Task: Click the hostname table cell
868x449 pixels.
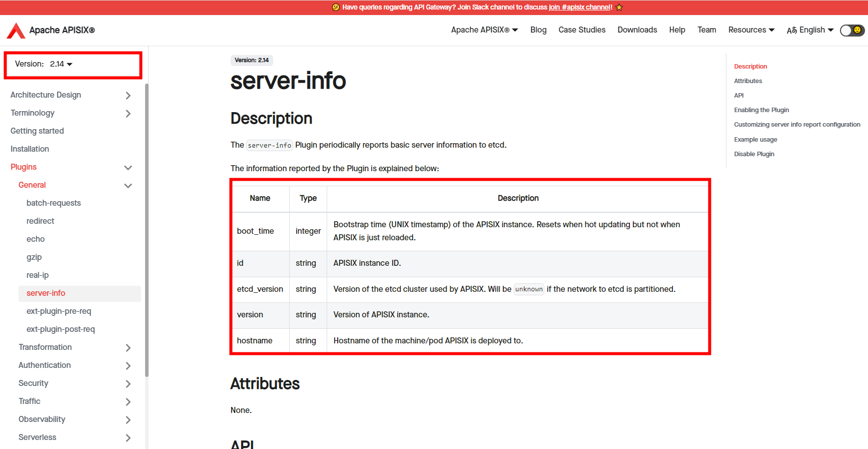Action: [261, 341]
